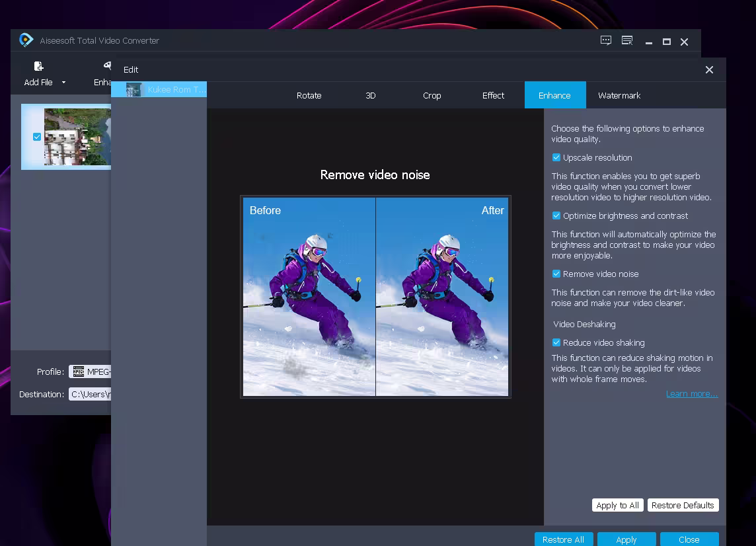Select the building video thumbnail in main window
756x546 pixels.
pos(77,137)
